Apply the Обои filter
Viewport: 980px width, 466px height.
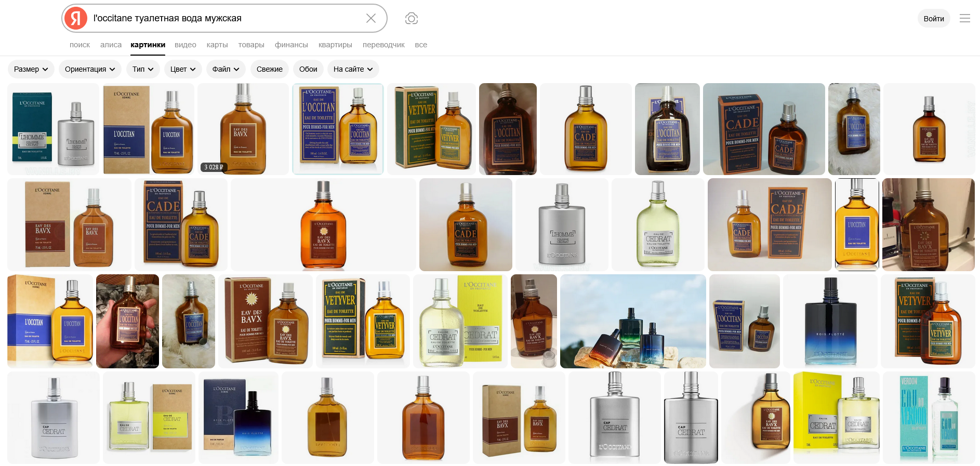308,69
